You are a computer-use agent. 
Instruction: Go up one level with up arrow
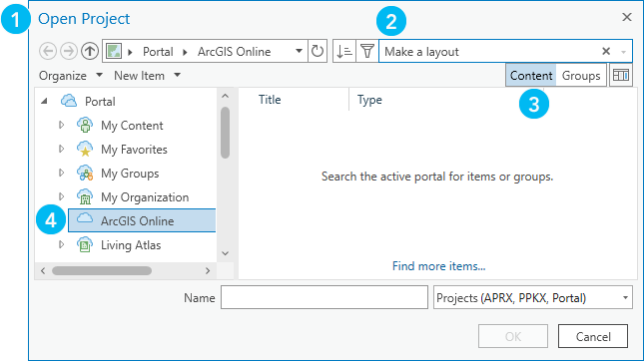[x=90, y=51]
